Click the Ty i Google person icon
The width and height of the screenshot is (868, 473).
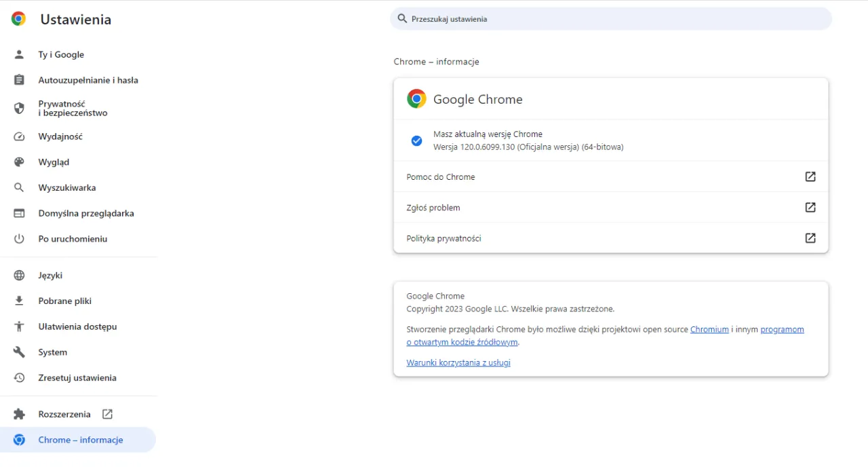click(19, 54)
